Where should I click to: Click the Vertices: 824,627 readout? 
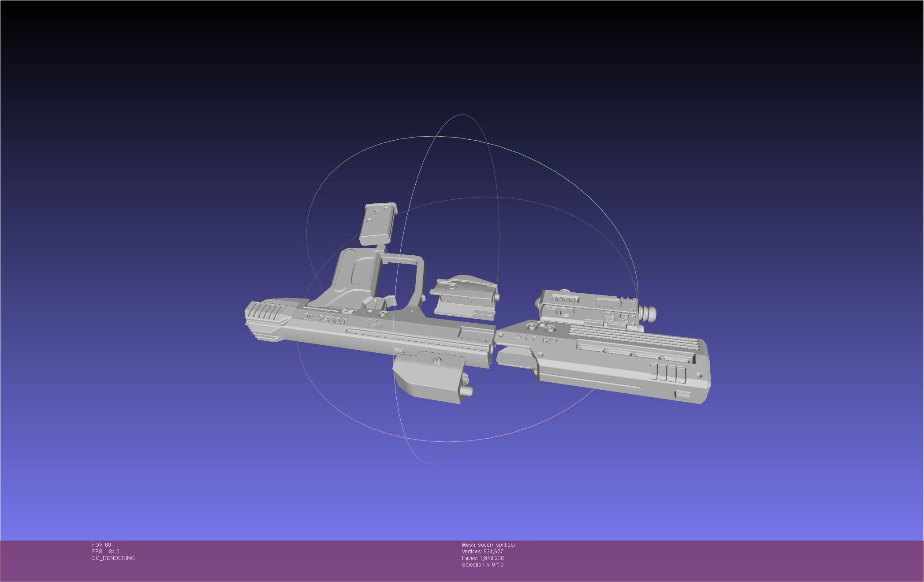pos(482,551)
